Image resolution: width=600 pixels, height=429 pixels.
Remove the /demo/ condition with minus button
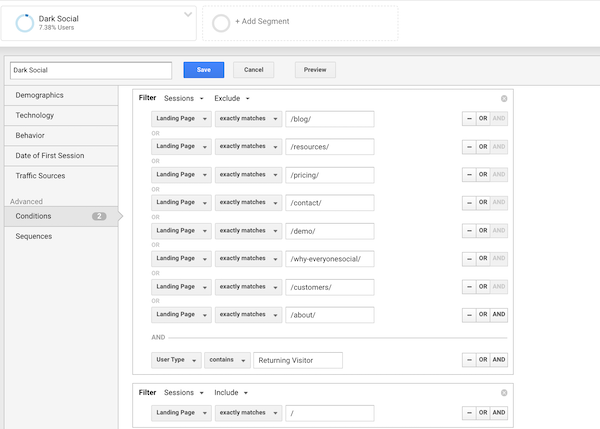469,231
